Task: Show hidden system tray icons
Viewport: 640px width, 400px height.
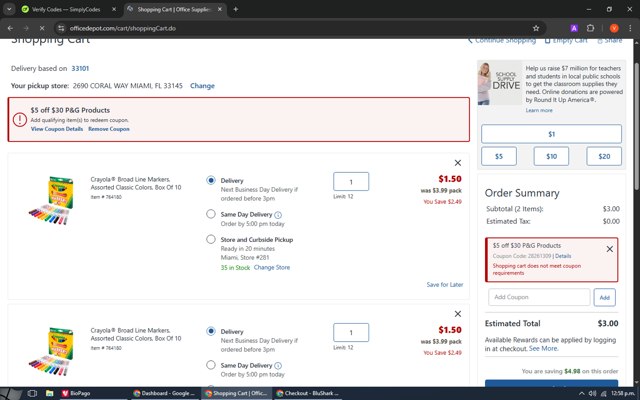Action: click(582, 393)
